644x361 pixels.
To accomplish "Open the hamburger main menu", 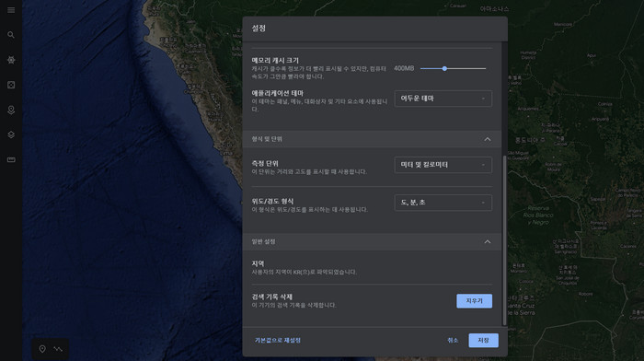I will click(11, 10).
